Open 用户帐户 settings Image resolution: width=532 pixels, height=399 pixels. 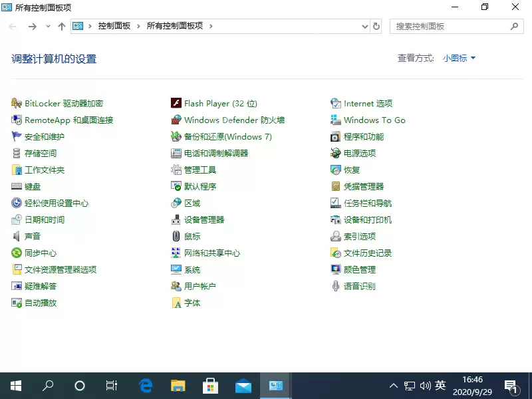click(x=199, y=286)
